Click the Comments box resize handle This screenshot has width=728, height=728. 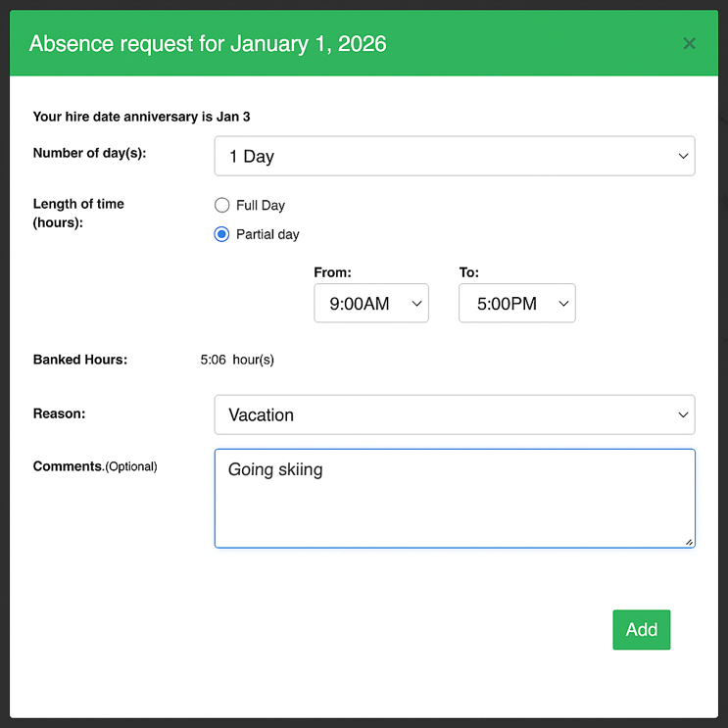point(689,541)
